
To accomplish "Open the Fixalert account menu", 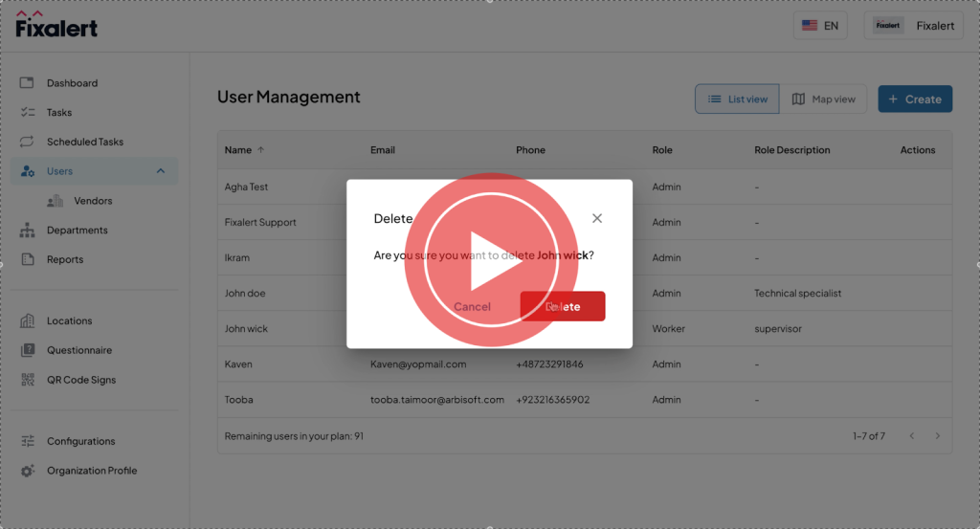I will [914, 26].
